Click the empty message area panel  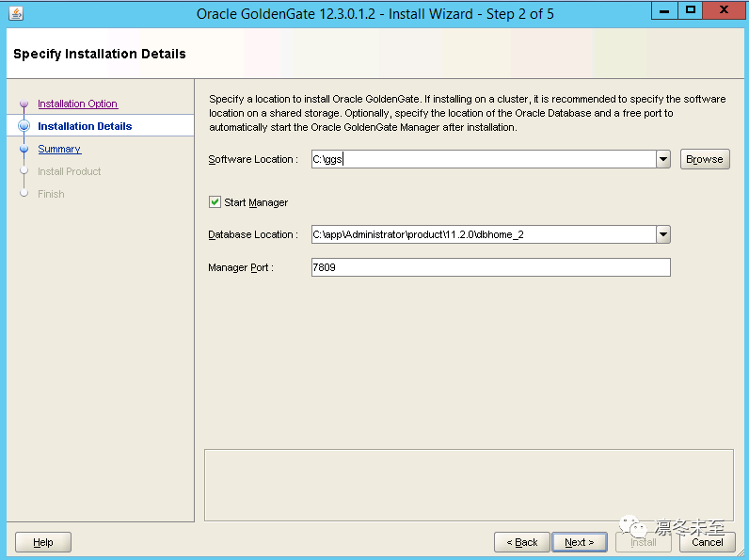(469, 485)
